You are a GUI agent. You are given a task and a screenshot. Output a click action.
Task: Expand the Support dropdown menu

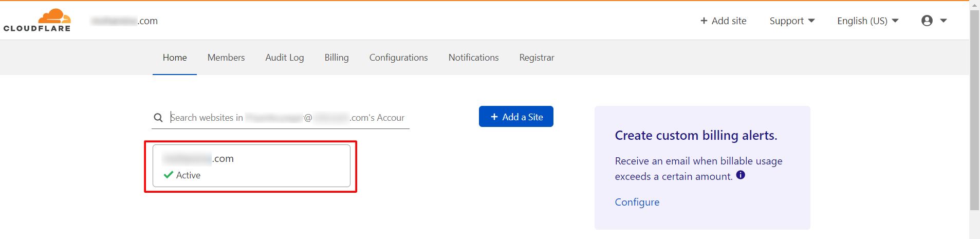[x=792, y=21]
